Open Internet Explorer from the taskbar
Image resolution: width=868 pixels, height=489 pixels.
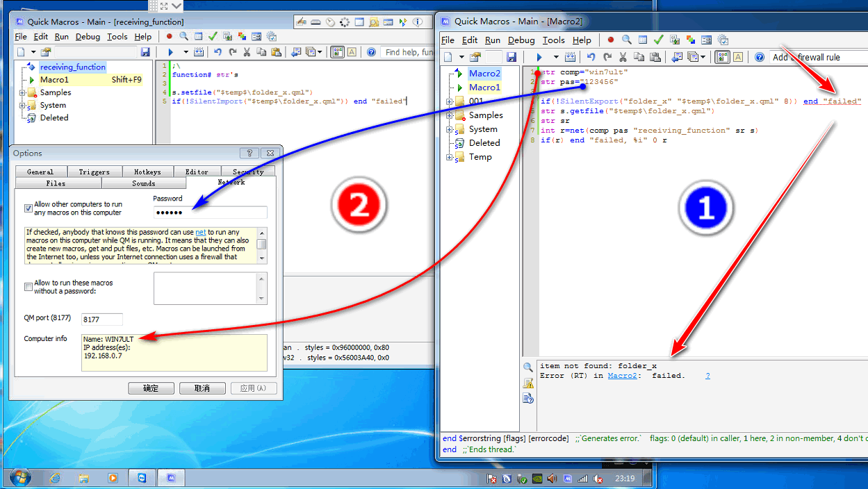click(x=55, y=478)
